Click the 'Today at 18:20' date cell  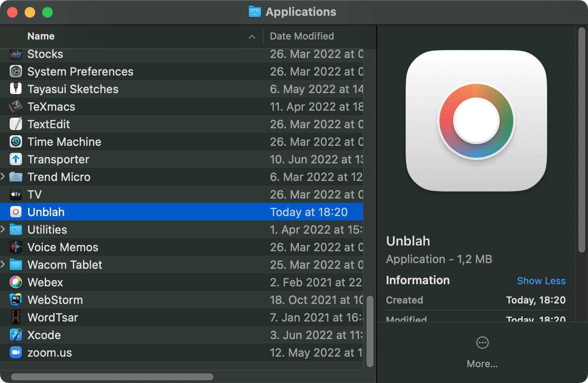click(x=309, y=212)
